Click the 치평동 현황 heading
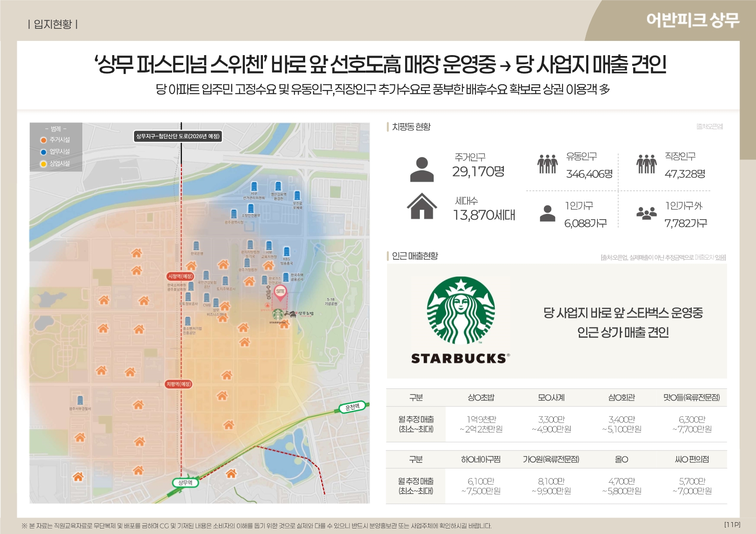Image resolution: width=756 pixels, height=534 pixels. point(411,127)
